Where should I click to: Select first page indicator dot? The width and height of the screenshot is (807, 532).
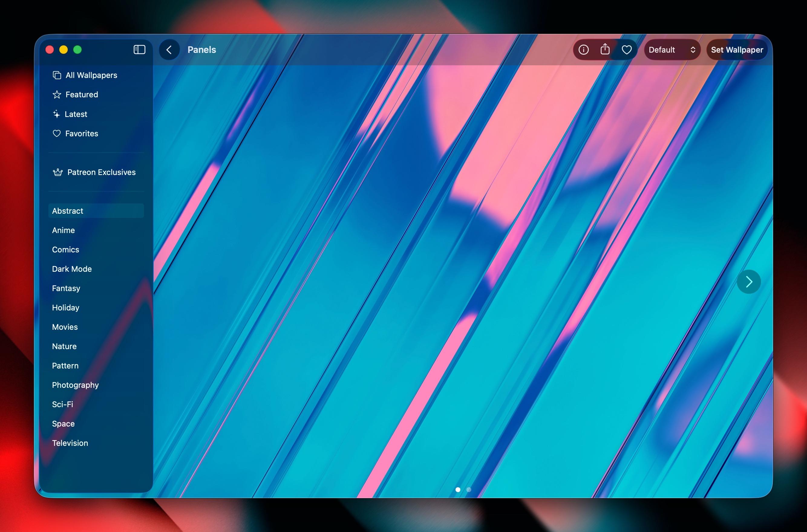[458, 490]
